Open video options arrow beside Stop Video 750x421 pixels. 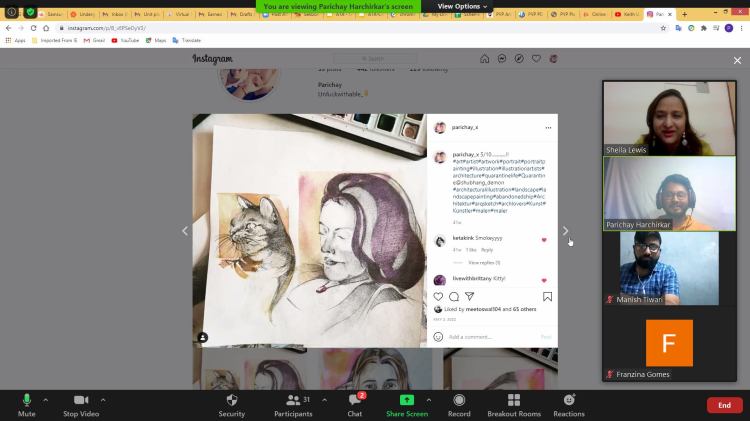103,399
